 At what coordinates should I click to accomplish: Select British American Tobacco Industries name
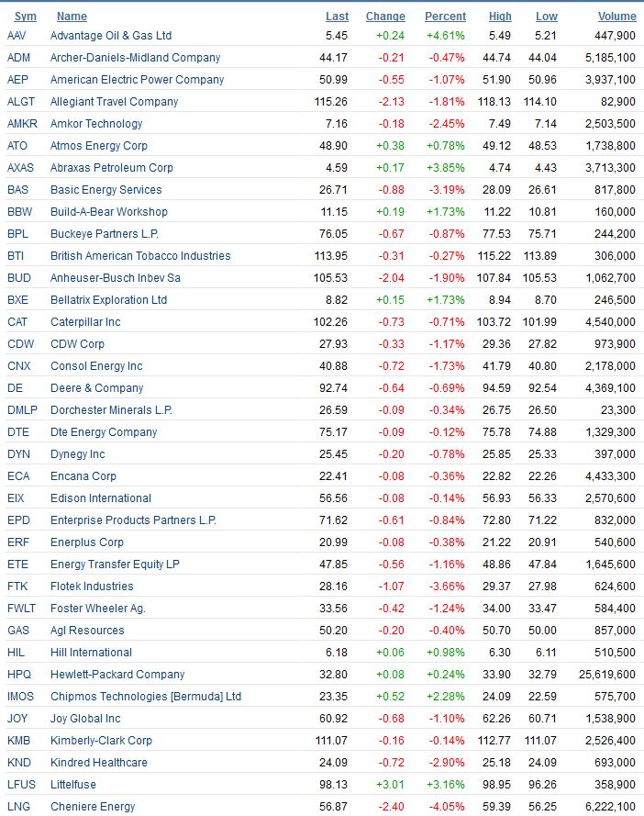click(x=140, y=255)
